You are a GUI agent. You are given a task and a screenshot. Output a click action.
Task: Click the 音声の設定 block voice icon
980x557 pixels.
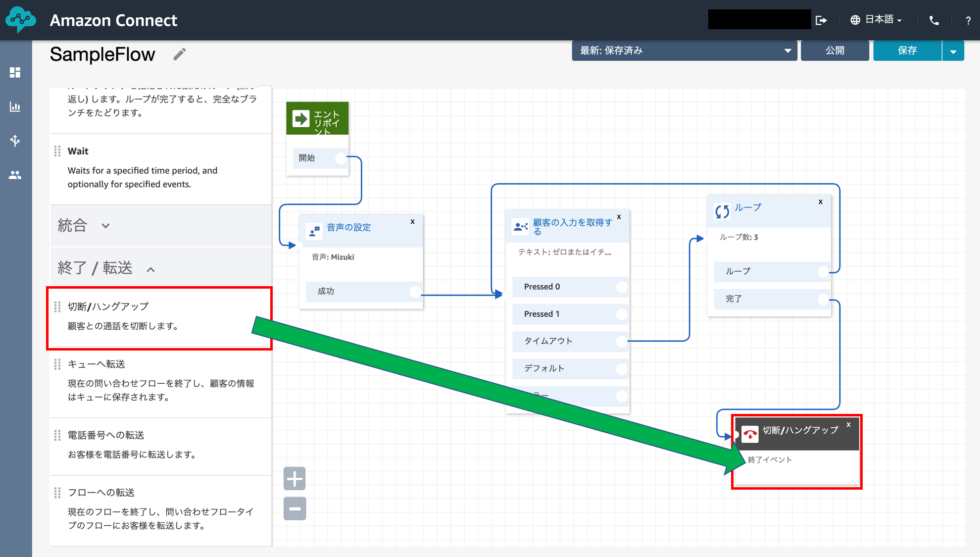[x=314, y=231]
